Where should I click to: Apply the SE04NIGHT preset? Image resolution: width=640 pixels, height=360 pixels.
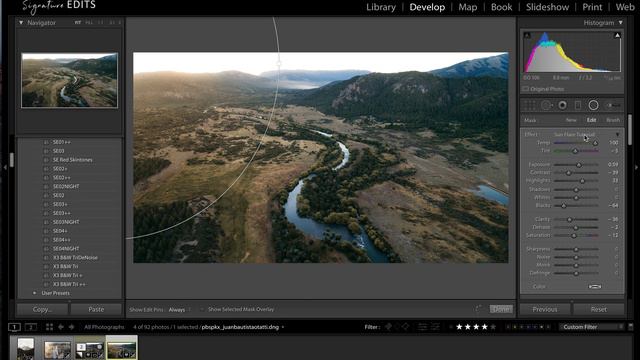click(66, 249)
